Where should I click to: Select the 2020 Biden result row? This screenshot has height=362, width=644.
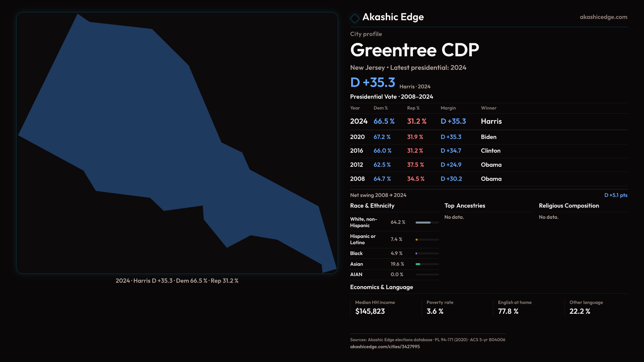coord(488,137)
